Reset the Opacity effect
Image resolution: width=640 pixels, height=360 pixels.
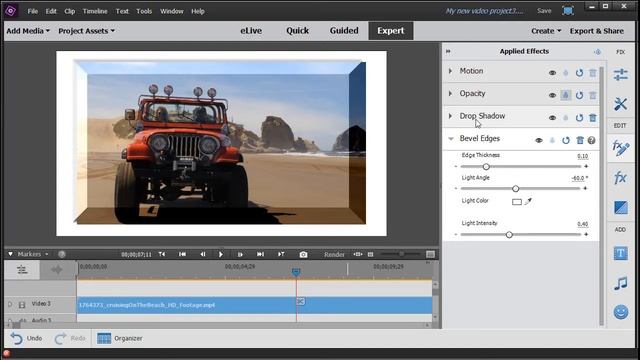pos(579,96)
